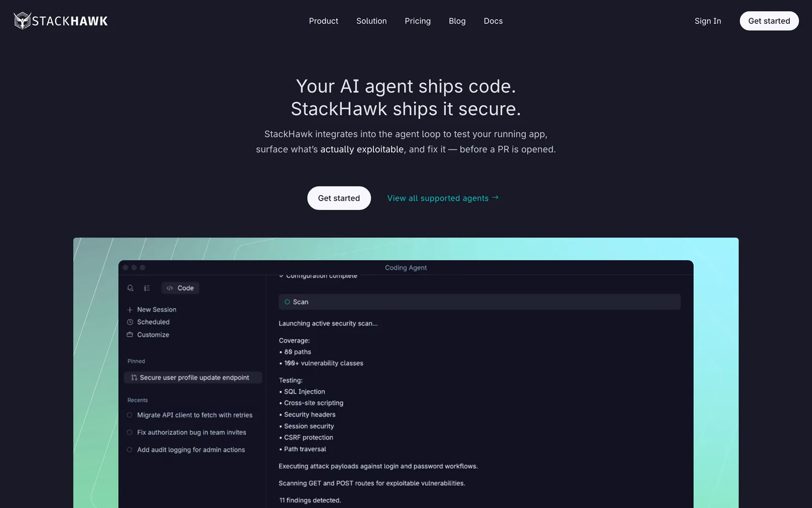Click dashed circle icon beside Fix authorization bug
The width and height of the screenshot is (812, 508).
click(x=129, y=432)
